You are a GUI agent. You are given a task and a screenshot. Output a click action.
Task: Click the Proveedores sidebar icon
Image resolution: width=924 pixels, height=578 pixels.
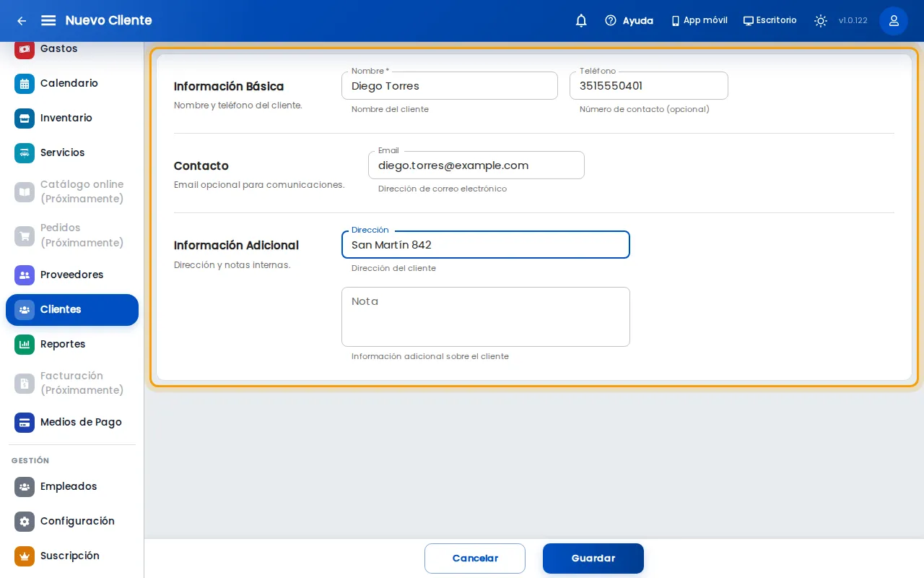click(x=25, y=275)
